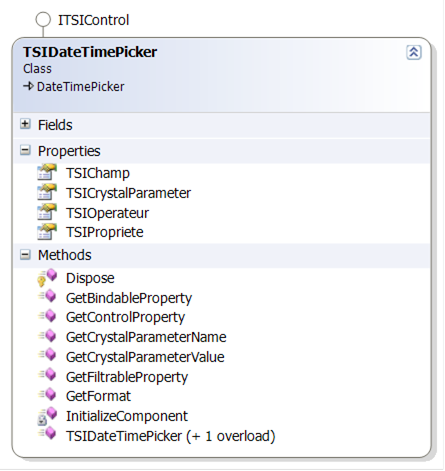Click the ITSIControl interface lollipop circle
The width and height of the screenshot is (445, 471).
point(43,20)
